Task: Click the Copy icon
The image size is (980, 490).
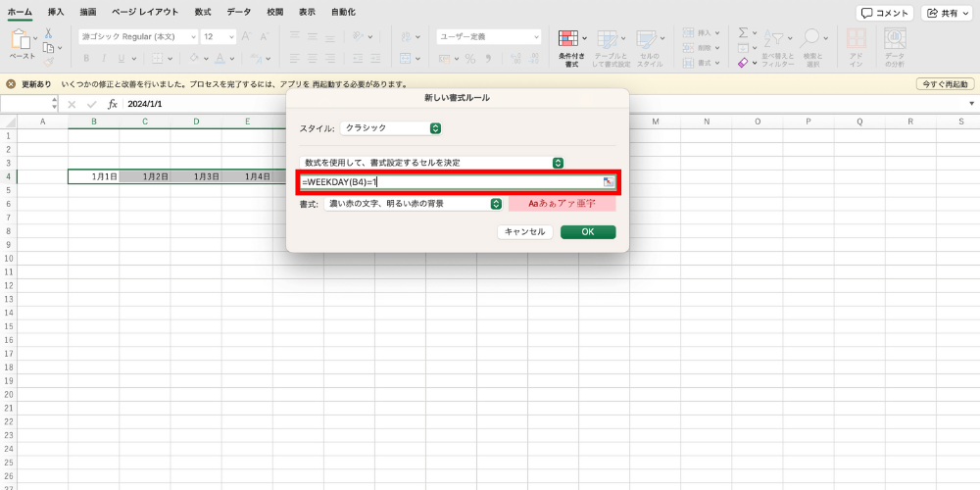Action: 49,47
